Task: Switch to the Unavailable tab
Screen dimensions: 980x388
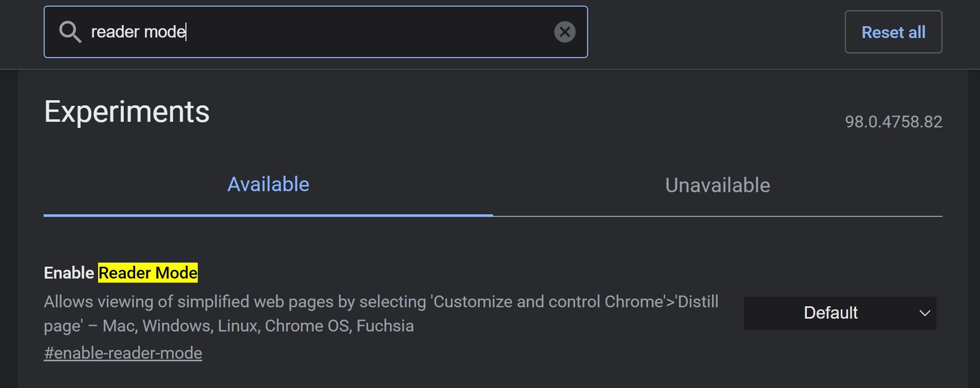Action: [718, 186]
